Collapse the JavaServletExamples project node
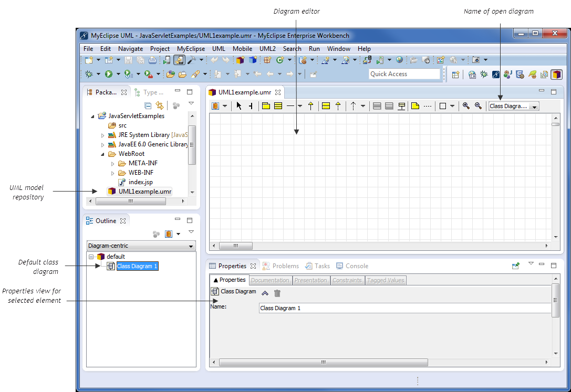The width and height of the screenshot is (571, 392). point(93,116)
